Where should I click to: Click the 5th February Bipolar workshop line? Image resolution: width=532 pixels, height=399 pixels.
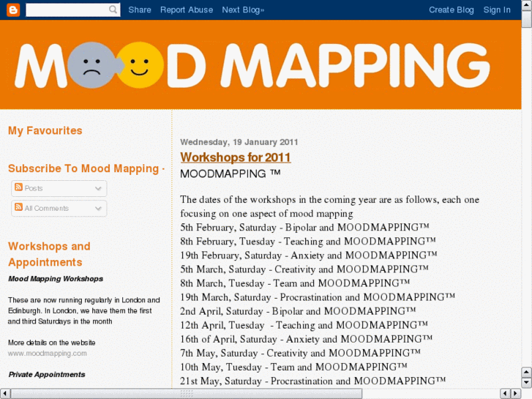pyautogui.click(x=304, y=228)
